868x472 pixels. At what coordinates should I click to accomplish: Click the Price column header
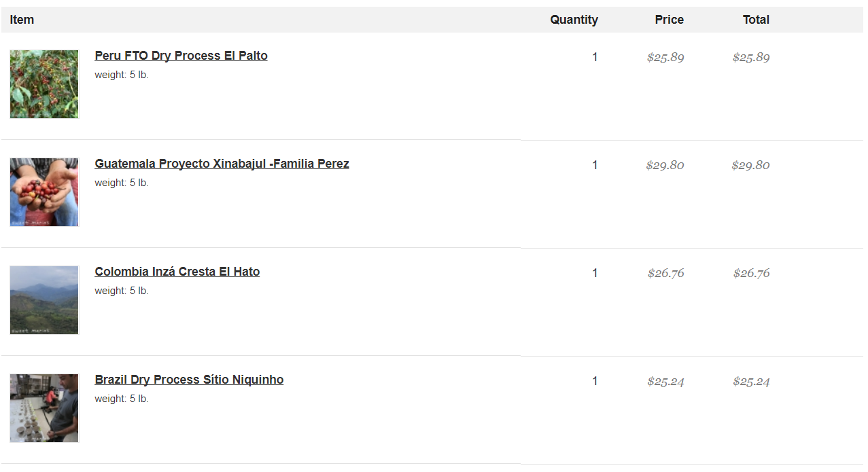pos(669,20)
